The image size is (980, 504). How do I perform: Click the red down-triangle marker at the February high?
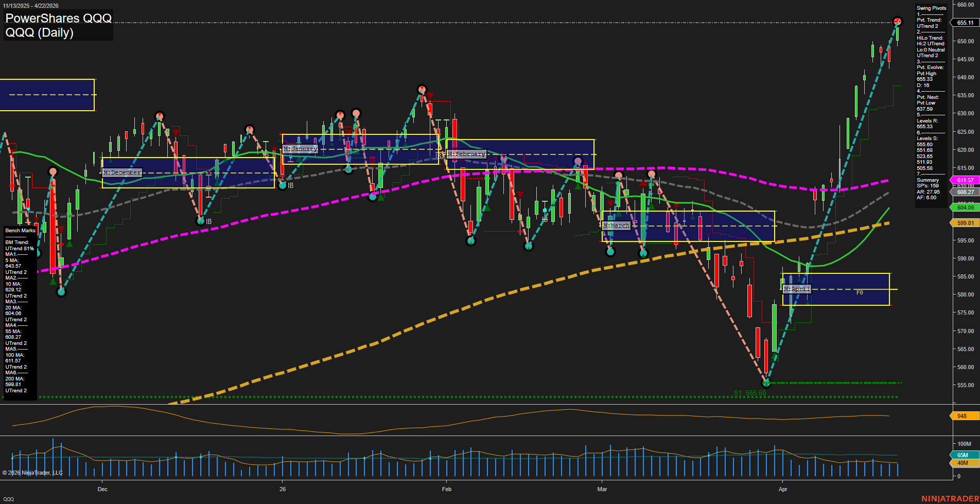(x=430, y=95)
